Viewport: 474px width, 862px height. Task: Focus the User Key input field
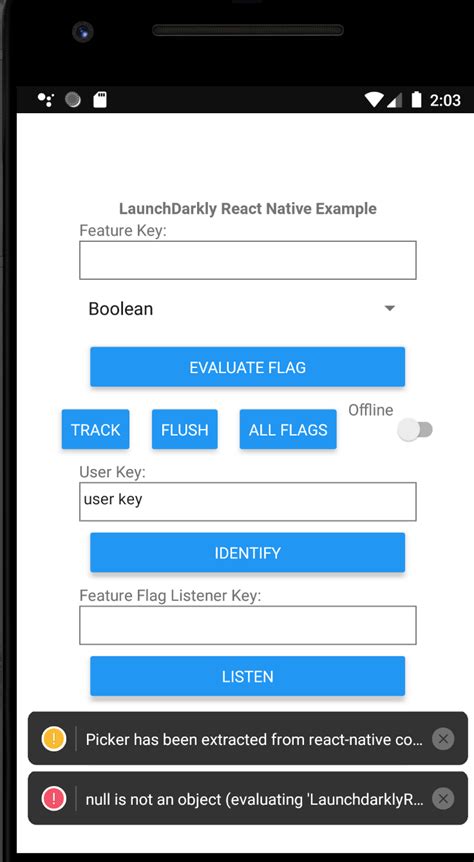(248, 501)
